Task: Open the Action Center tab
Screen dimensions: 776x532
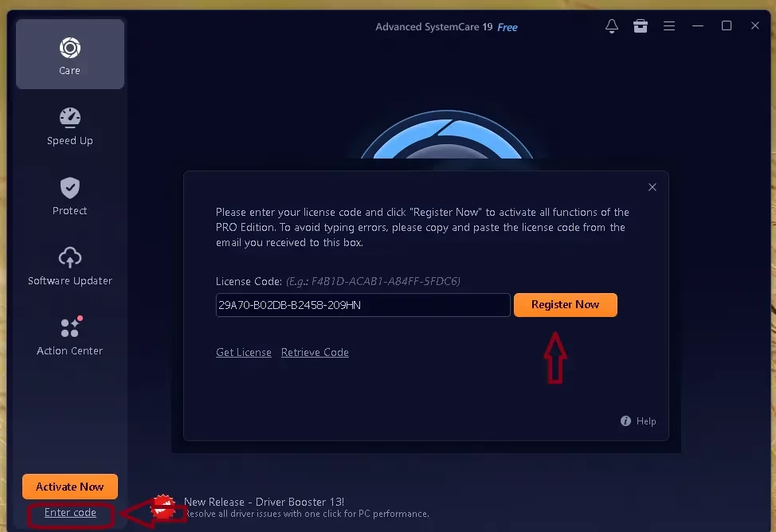Action: click(x=70, y=336)
